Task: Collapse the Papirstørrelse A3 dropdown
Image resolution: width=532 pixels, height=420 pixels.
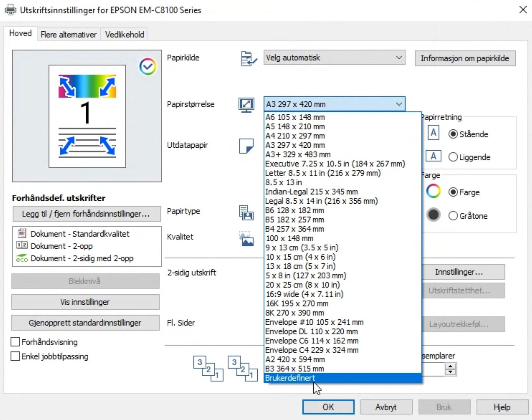Action: (x=334, y=104)
